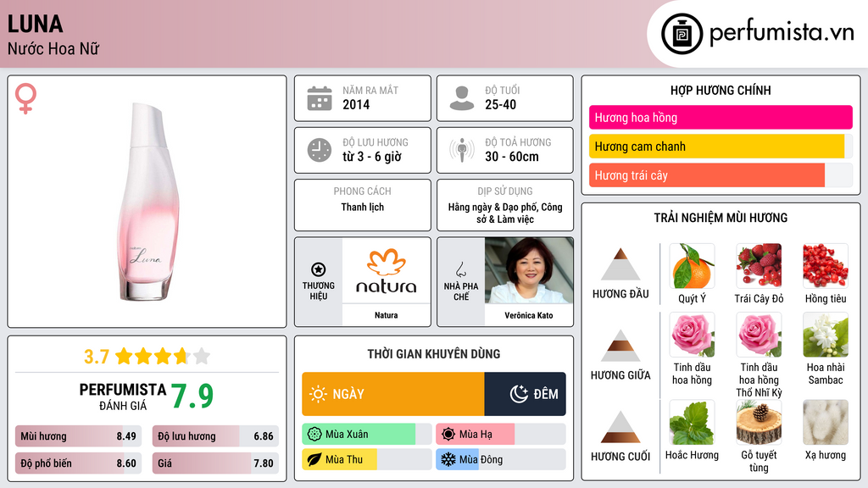Screen dimensions: 868x488
Task: Click the Luna perfume bottle image
Action: click(148, 202)
